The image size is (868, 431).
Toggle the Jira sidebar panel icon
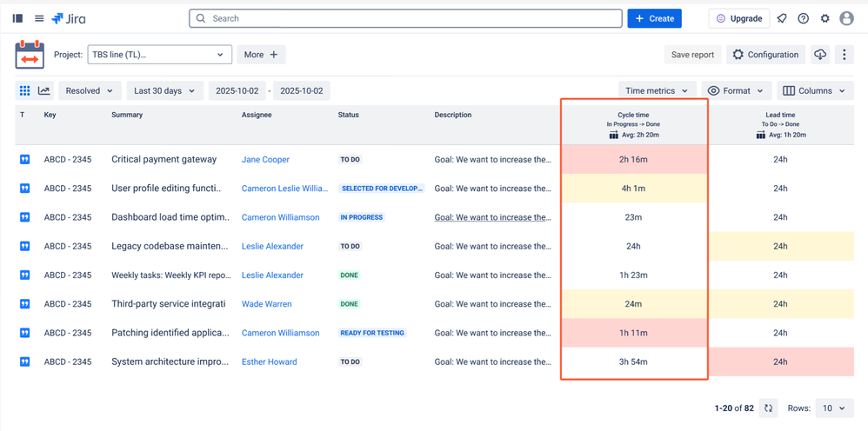17,18
